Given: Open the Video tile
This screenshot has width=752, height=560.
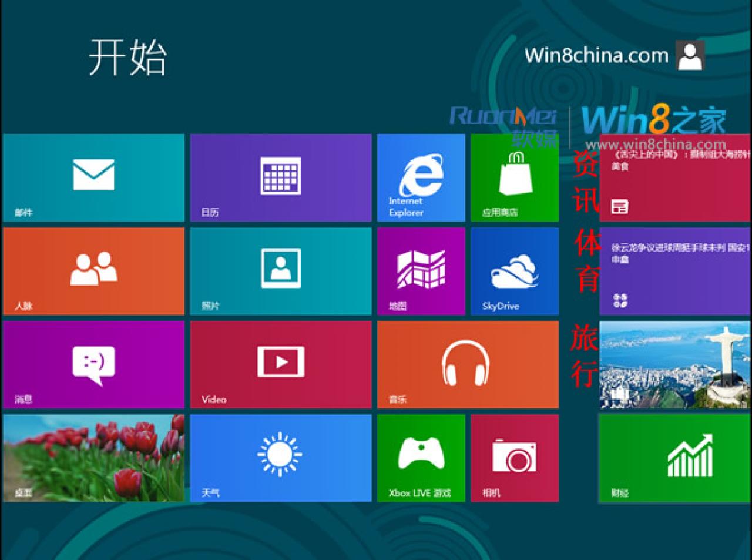Looking at the screenshot, I should coord(281,364).
